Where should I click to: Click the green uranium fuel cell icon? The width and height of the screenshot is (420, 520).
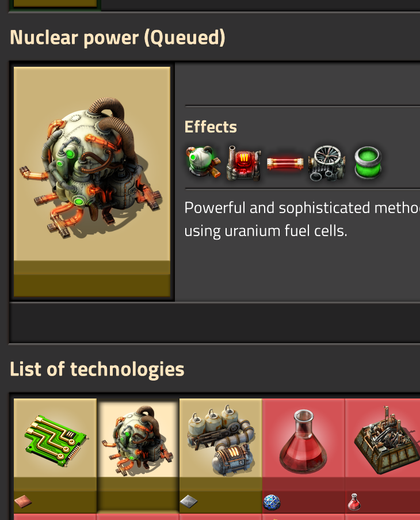[368, 162]
